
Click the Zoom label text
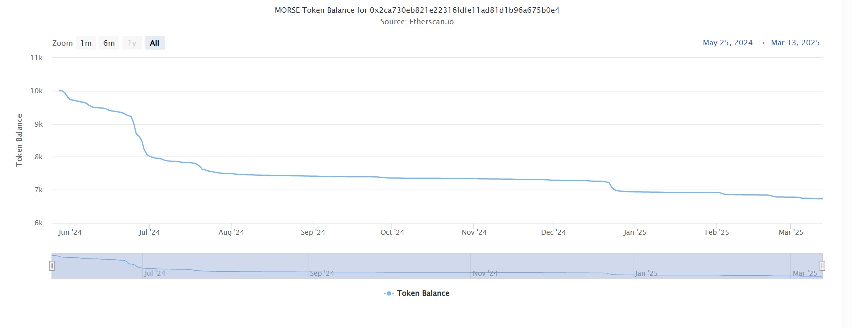(x=62, y=43)
